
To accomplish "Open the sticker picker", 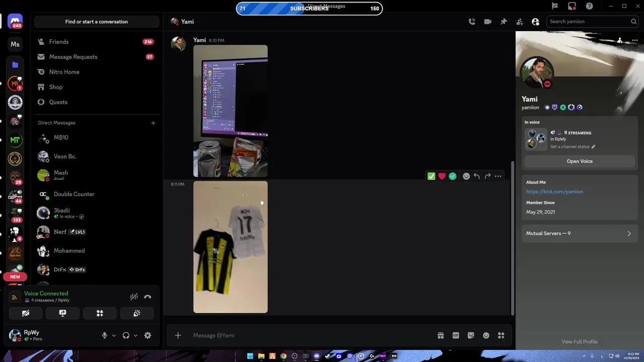I will coord(471,335).
